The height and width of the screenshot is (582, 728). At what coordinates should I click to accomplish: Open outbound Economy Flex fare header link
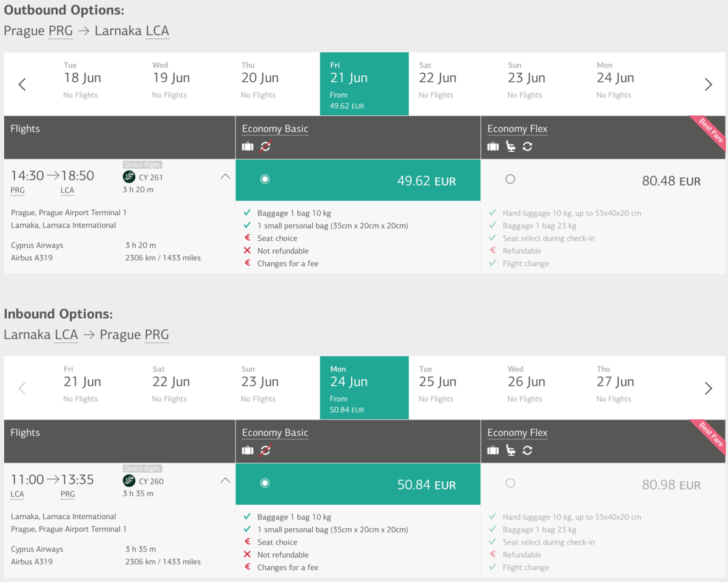pos(517,129)
